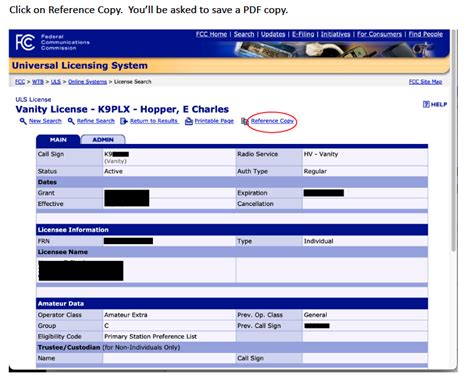Open the Updates link in top navigation
Viewport: 474px width, 383px height.
click(x=273, y=34)
